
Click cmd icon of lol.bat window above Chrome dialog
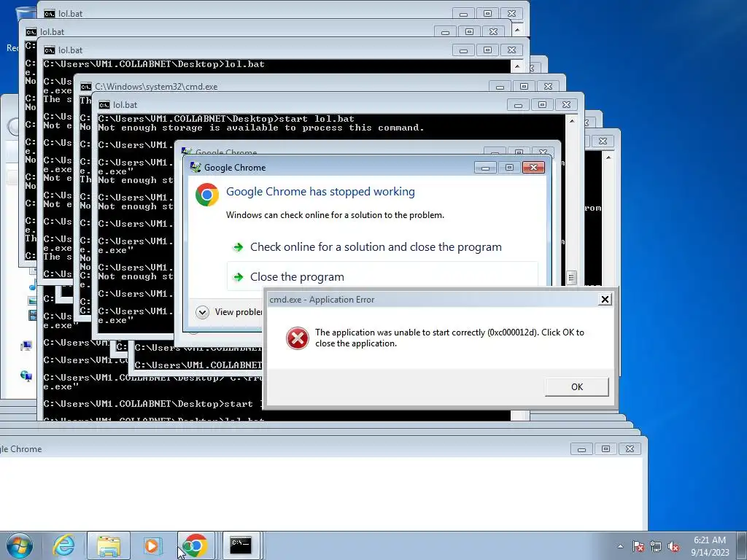point(104,105)
